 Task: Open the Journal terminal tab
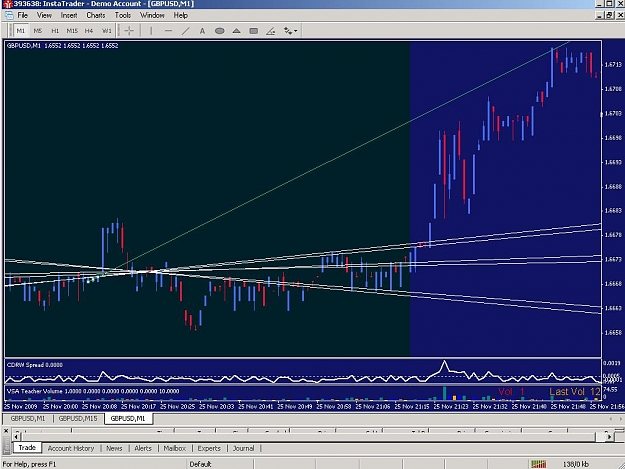click(243, 448)
